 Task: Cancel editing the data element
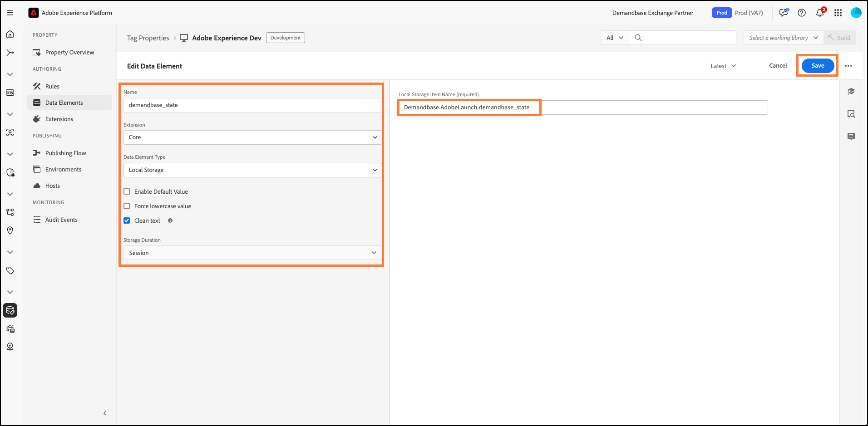click(x=778, y=66)
